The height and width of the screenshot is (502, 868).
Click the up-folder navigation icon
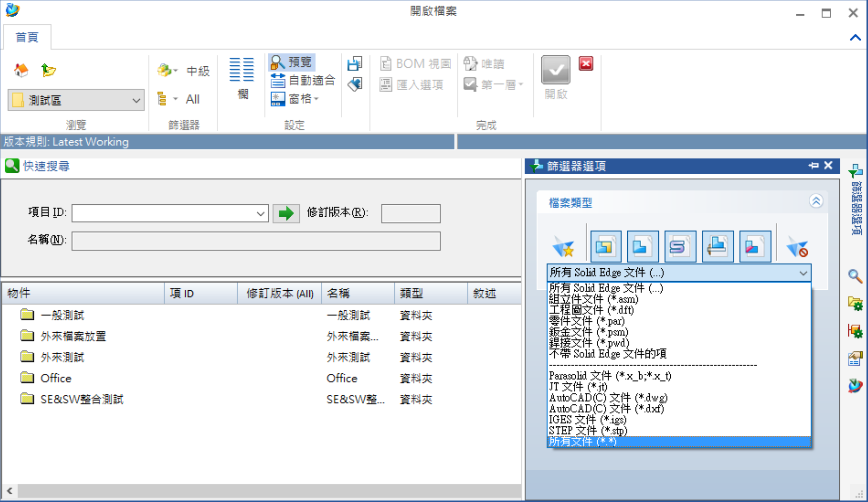point(48,70)
